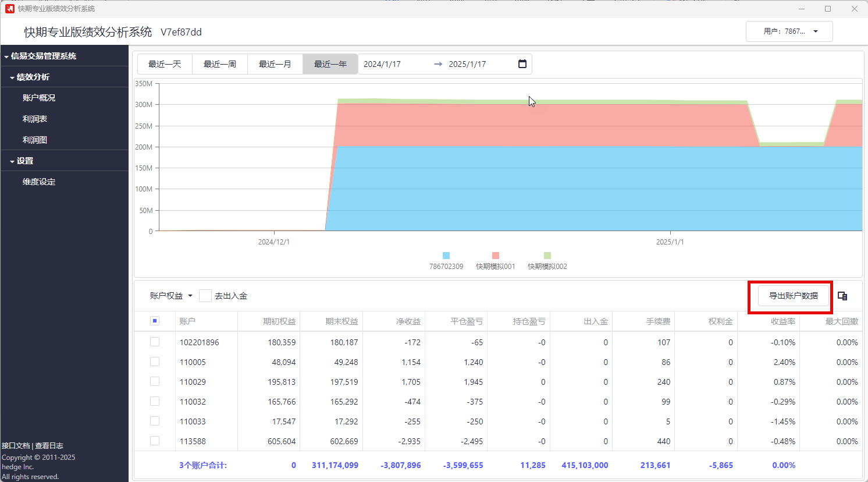Check the box for account 110005
This screenshot has width=868, height=482.
(155, 361)
